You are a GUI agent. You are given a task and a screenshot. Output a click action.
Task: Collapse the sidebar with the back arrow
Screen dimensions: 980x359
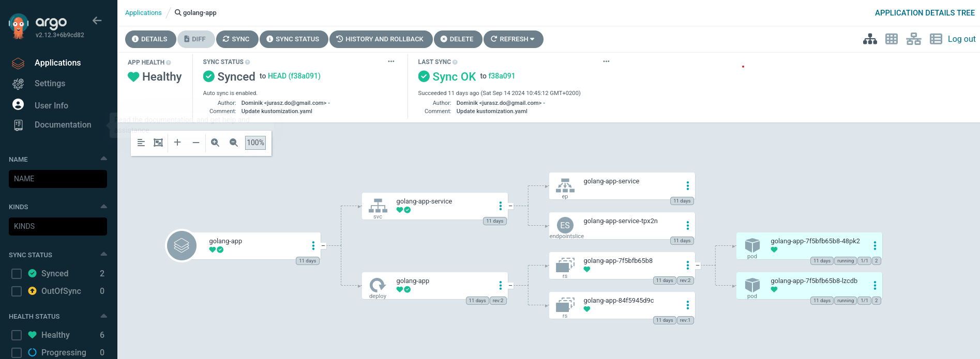pyautogui.click(x=97, y=21)
